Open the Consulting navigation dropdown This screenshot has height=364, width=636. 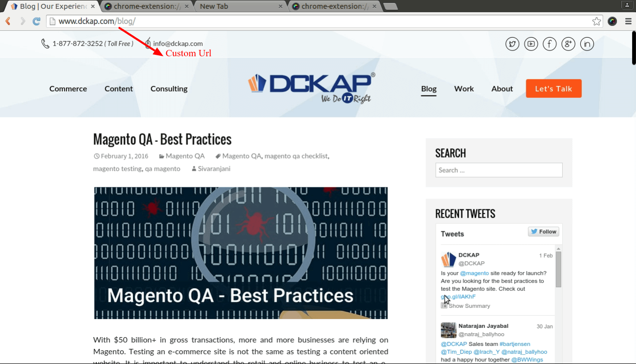(x=169, y=89)
